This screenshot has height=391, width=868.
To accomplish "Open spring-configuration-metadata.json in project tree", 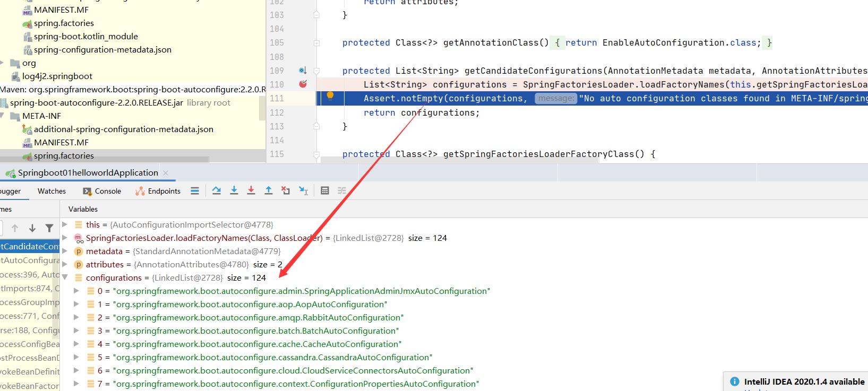I will 102,49.
